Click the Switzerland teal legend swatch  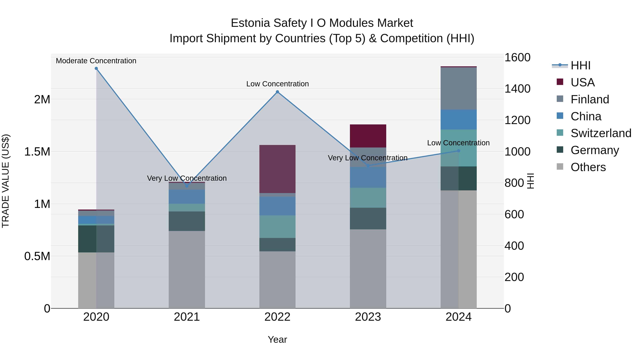tap(560, 133)
